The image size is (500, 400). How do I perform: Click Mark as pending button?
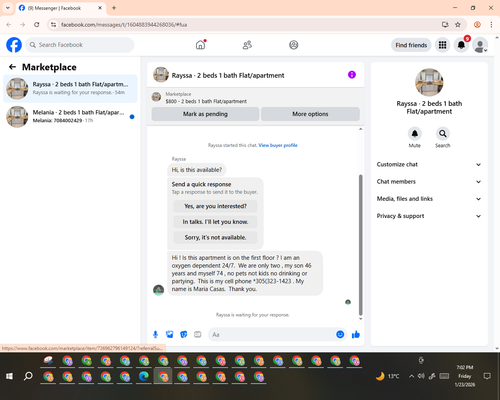pyautogui.click(x=205, y=114)
